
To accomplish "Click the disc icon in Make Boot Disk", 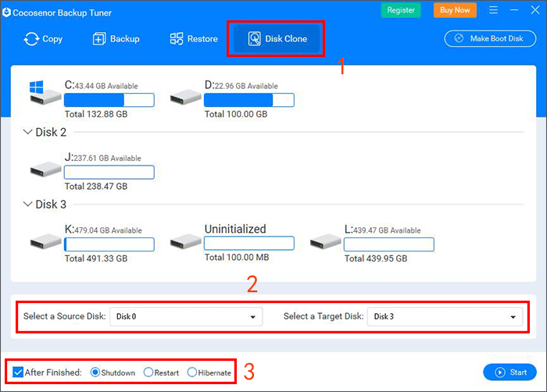I will click(459, 38).
